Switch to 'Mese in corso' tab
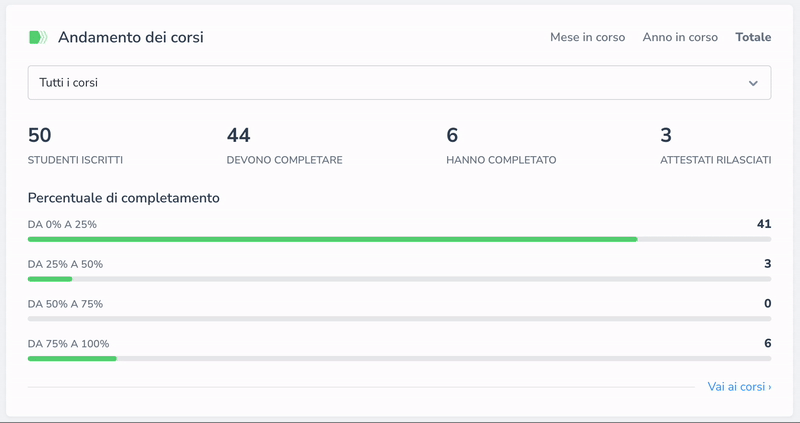The width and height of the screenshot is (800, 423). point(587,37)
